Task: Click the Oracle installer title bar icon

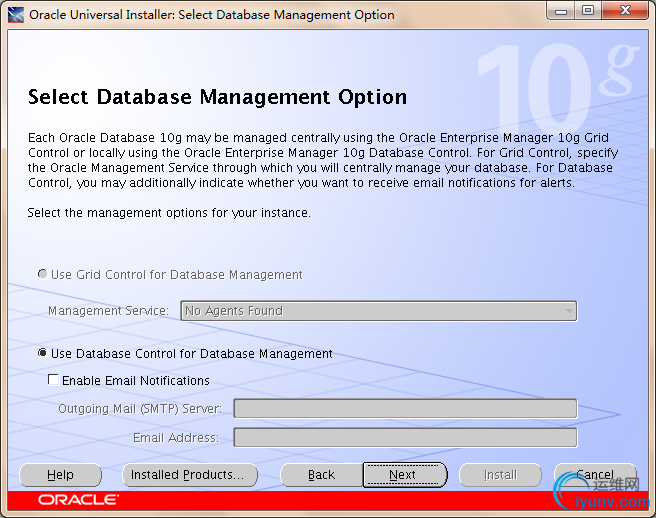Action: click(16, 15)
